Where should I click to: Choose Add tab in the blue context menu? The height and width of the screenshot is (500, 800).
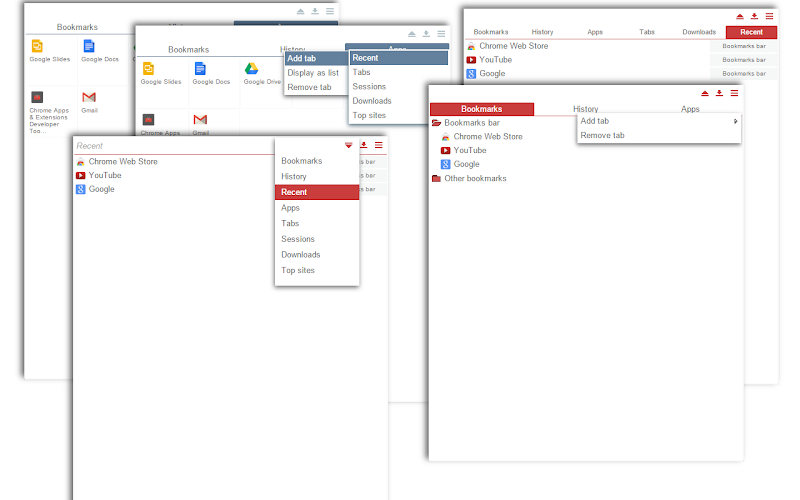click(316, 58)
